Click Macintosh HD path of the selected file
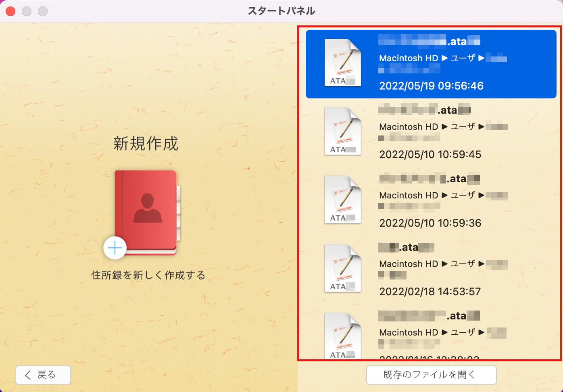563x392 pixels. (x=408, y=58)
